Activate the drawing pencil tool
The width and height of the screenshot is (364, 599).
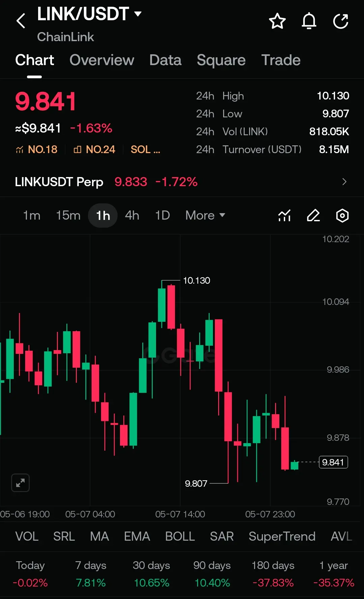click(313, 216)
